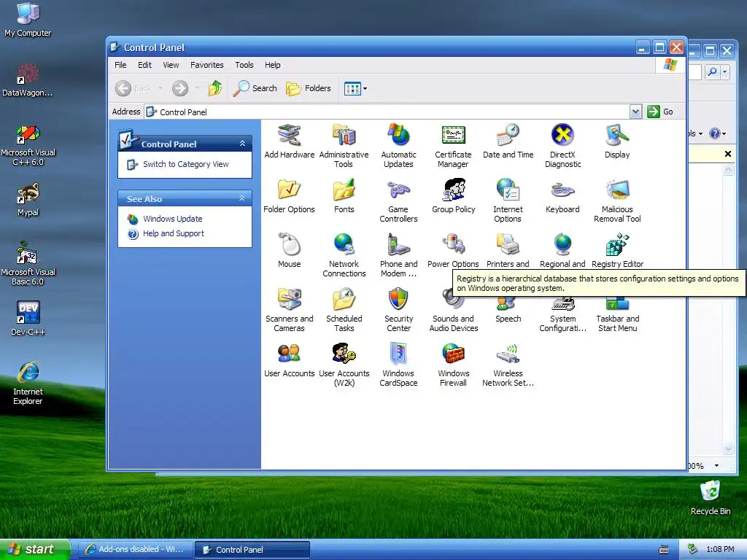Click the Start button
Screen dimensions: 747x560
click(35, 549)
